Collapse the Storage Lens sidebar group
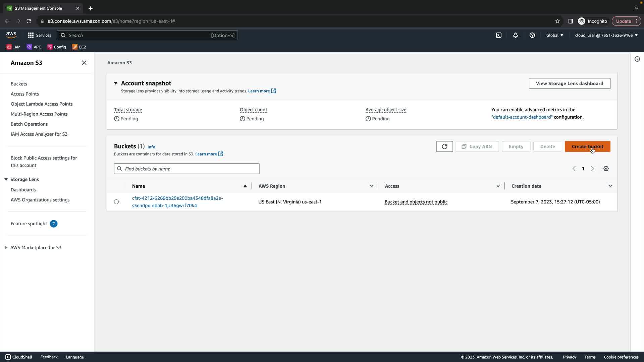 click(x=6, y=179)
